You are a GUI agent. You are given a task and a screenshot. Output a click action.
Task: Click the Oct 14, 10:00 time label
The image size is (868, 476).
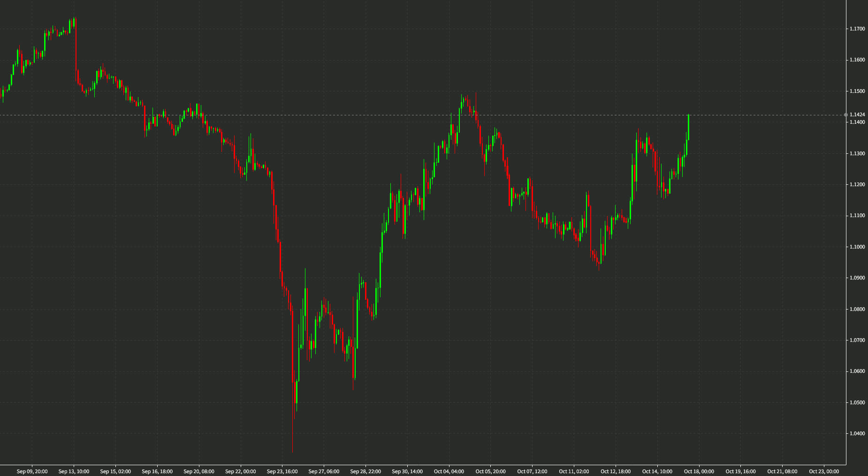(x=657, y=471)
